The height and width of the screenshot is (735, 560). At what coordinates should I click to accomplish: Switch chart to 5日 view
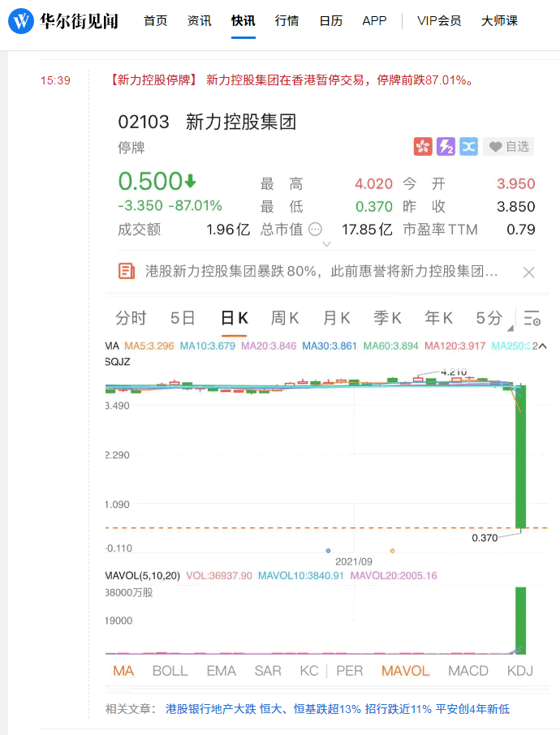[183, 318]
